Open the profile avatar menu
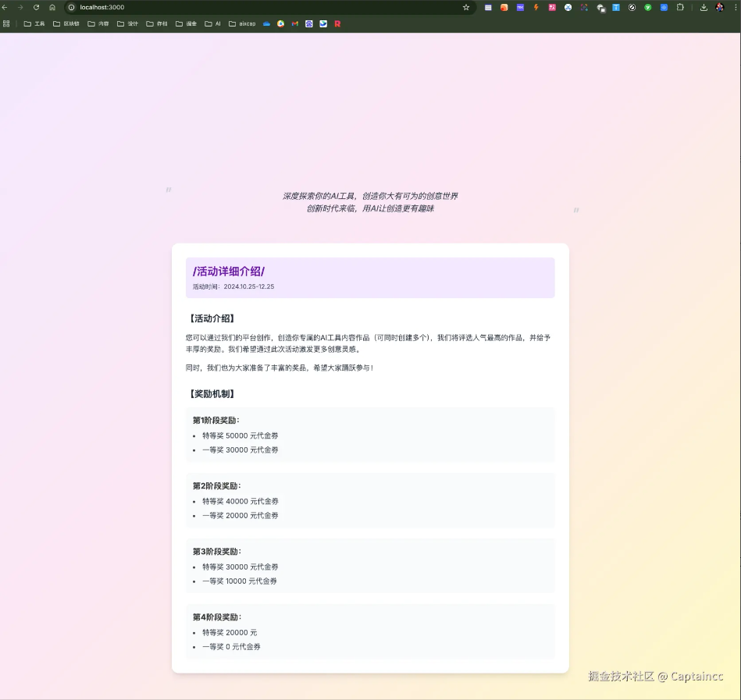The height and width of the screenshot is (700, 741). [x=720, y=8]
